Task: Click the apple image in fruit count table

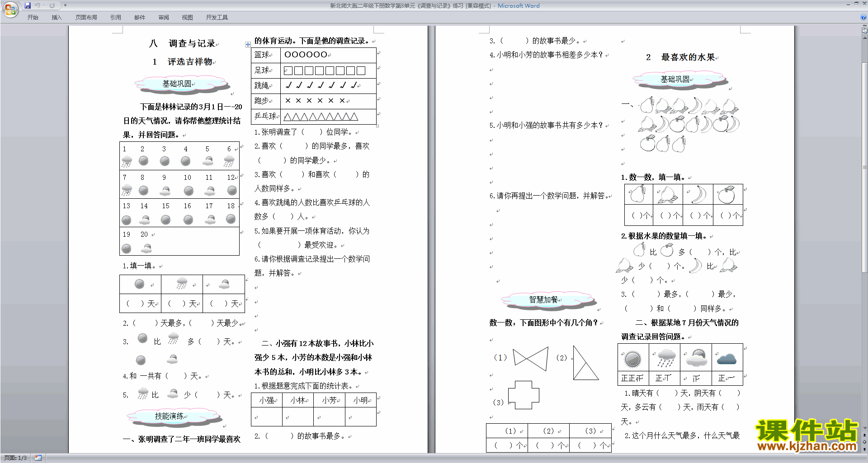Action: click(727, 194)
